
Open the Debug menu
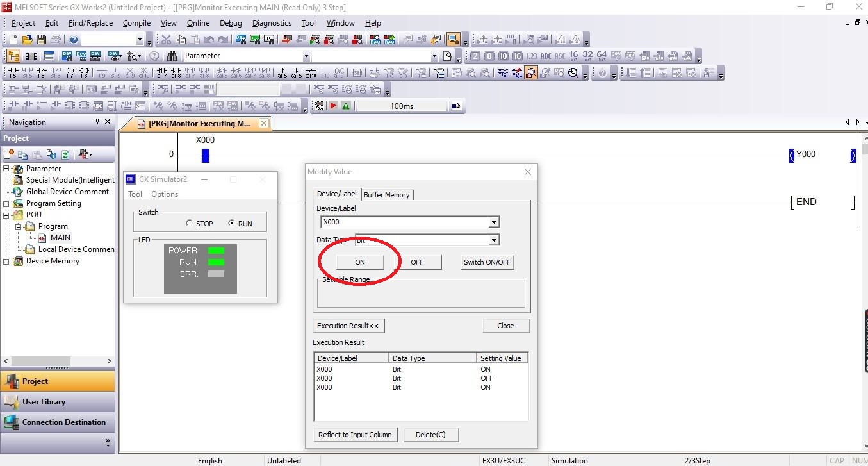click(231, 22)
